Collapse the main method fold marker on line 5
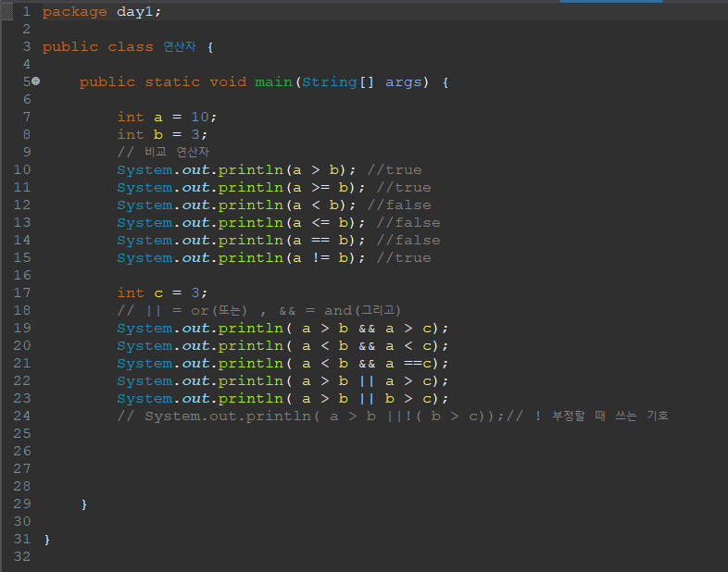 36,81
